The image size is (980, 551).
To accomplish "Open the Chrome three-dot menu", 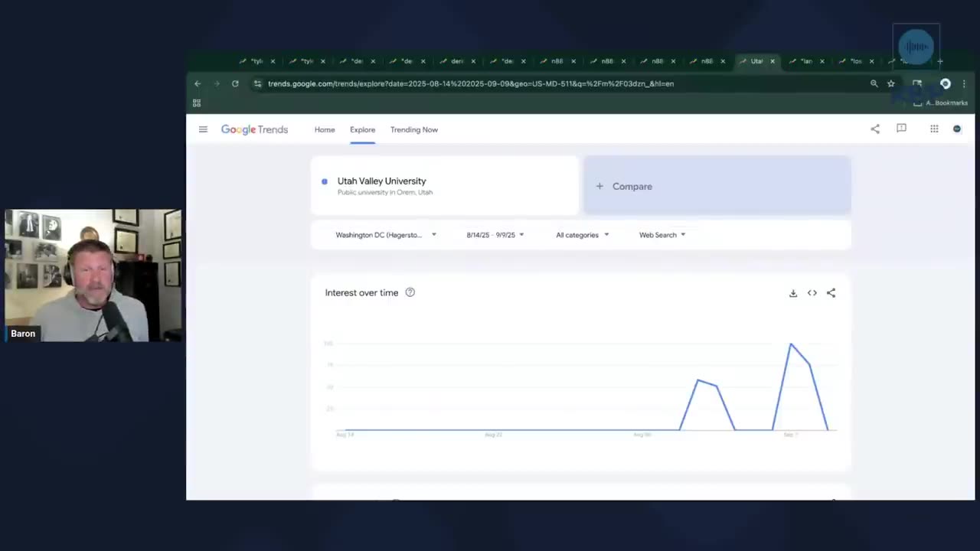I will pyautogui.click(x=964, y=83).
